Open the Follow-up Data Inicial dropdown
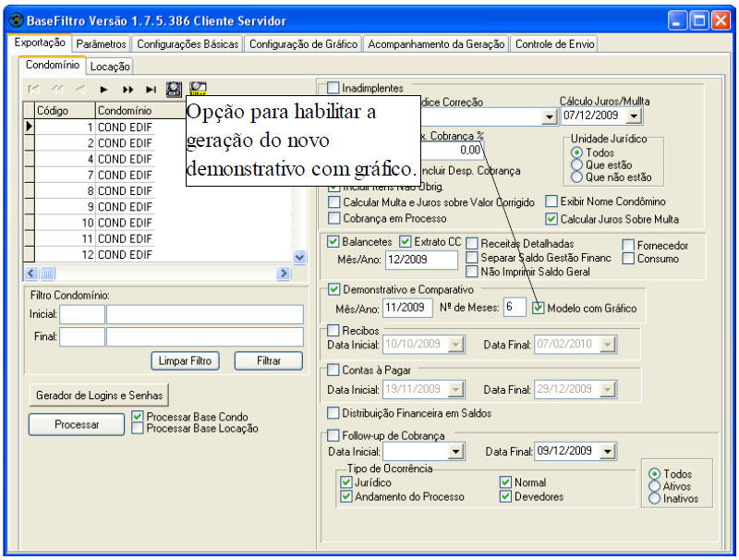This screenshot has width=739, height=560. tap(455, 452)
